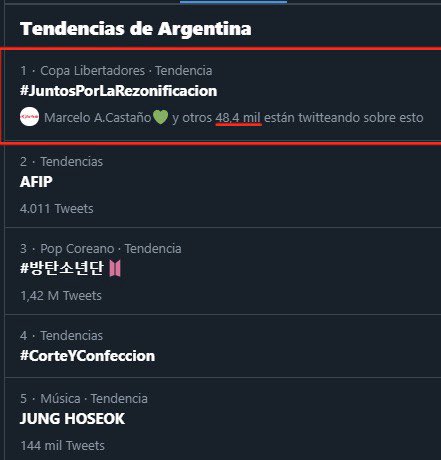This screenshot has width=441, height=460.
Task: Click the pink BTS logo emoji
Action: (115, 269)
